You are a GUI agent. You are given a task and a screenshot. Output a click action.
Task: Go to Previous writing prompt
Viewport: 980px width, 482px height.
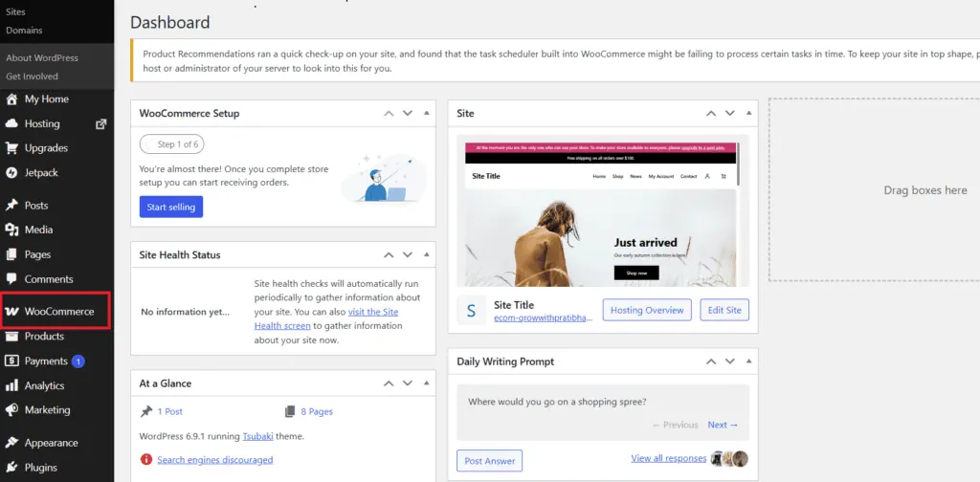pyautogui.click(x=675, y=425)
